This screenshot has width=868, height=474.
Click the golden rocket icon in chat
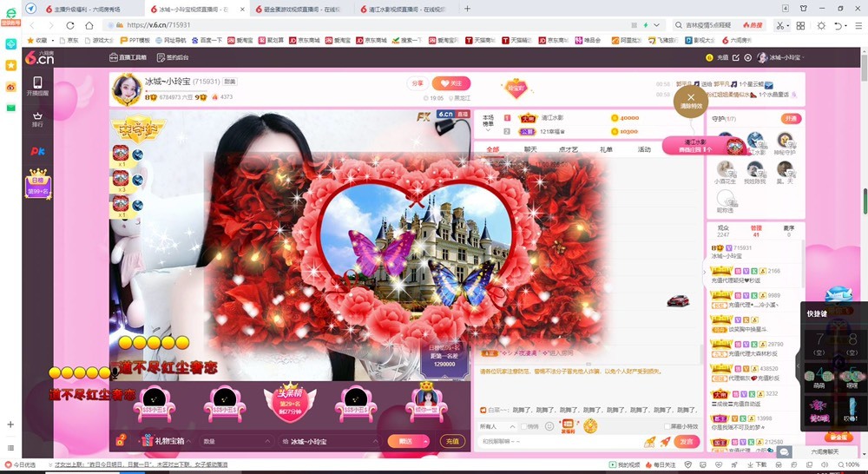click(x=650, y=441)
